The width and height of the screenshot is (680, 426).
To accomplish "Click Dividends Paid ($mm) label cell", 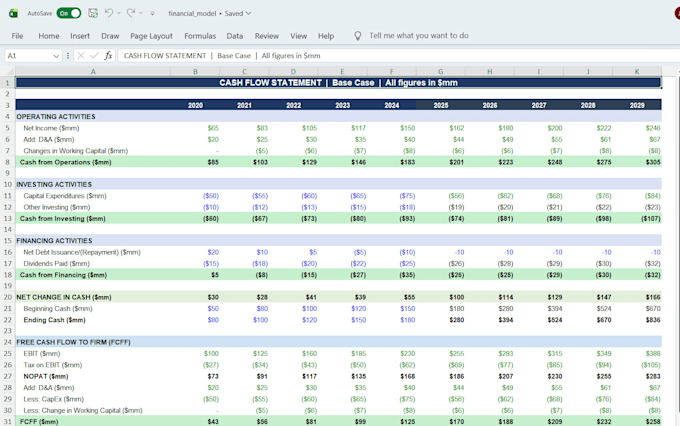I will (56, 263).
